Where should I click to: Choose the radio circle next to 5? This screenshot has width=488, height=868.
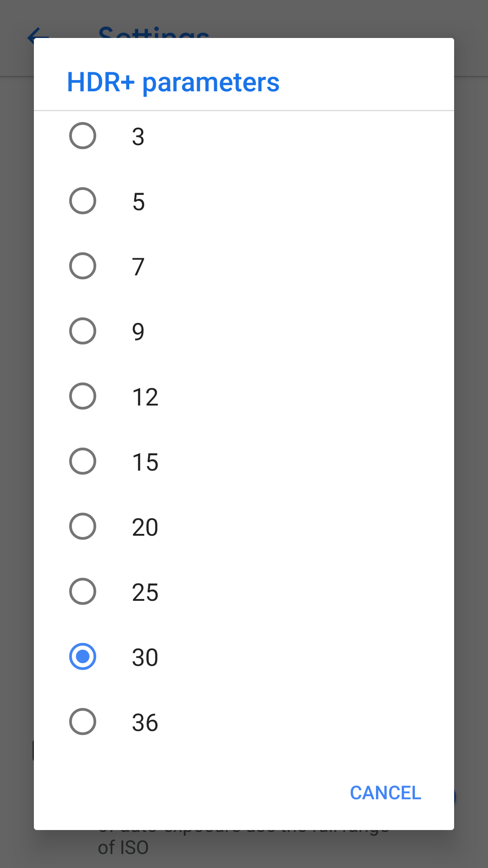pyautogui.click(x=83, y=201)
